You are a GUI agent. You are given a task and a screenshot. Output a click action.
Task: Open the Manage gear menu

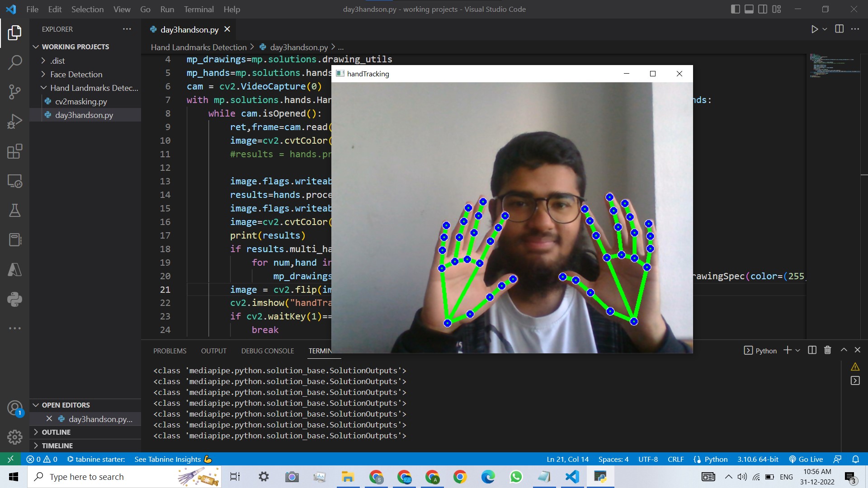[x=14, y=437]
